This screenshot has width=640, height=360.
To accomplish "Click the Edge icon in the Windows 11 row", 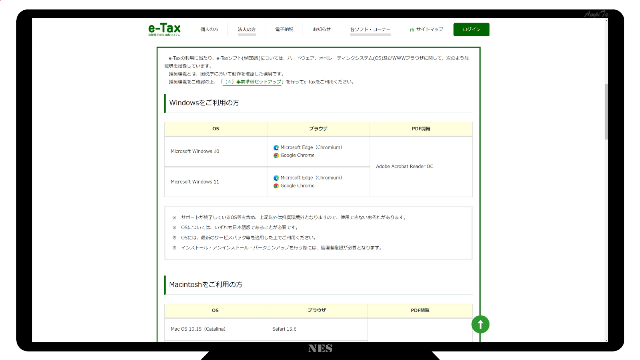I will point(276,178).
